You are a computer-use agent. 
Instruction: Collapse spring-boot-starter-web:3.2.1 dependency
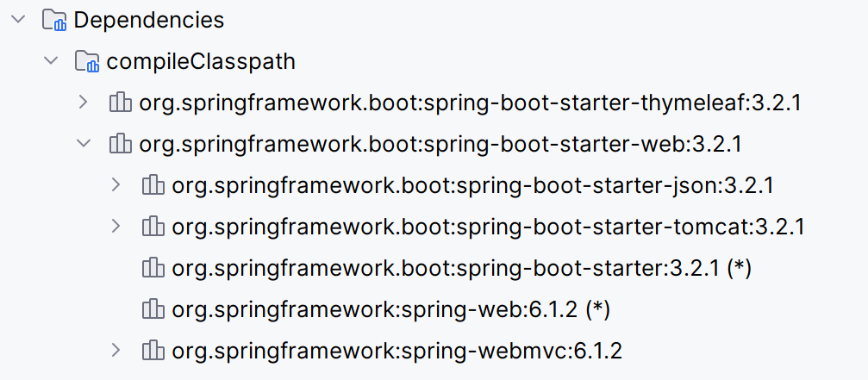[x=84, y=143]
